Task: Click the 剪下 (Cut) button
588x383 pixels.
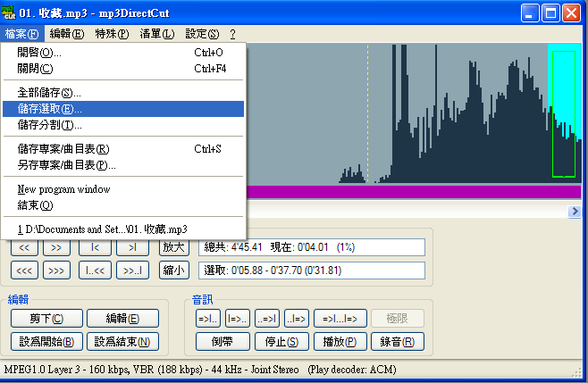Action: (x=46, y=319)
